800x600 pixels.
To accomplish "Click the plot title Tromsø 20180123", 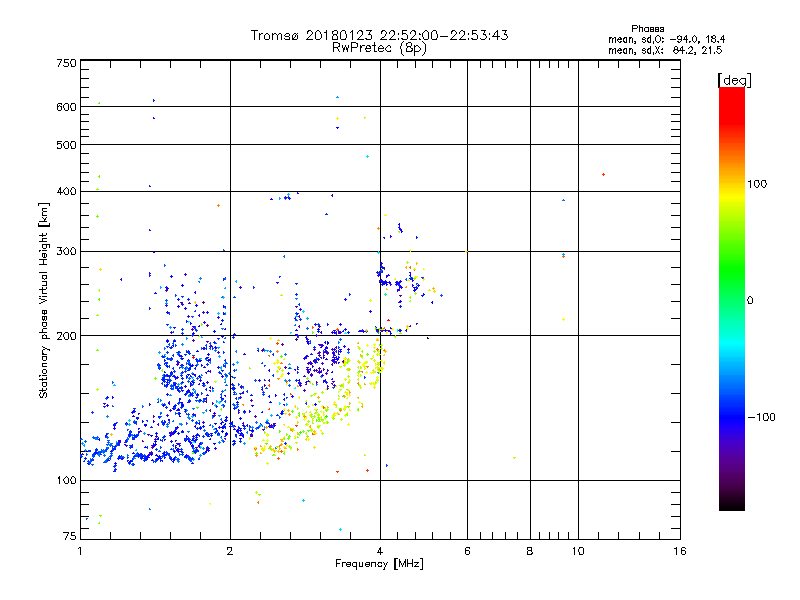I will [x=312, y=35].
